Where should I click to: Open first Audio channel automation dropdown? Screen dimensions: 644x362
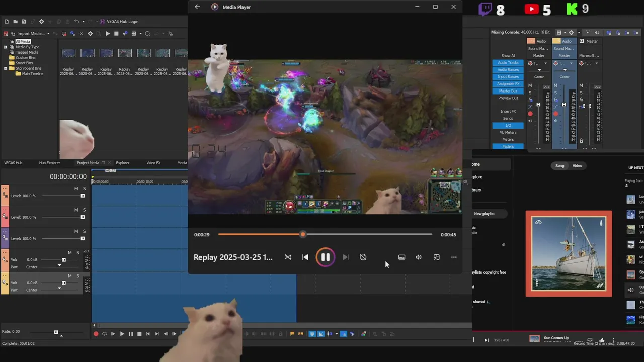[x=545, y=63]
